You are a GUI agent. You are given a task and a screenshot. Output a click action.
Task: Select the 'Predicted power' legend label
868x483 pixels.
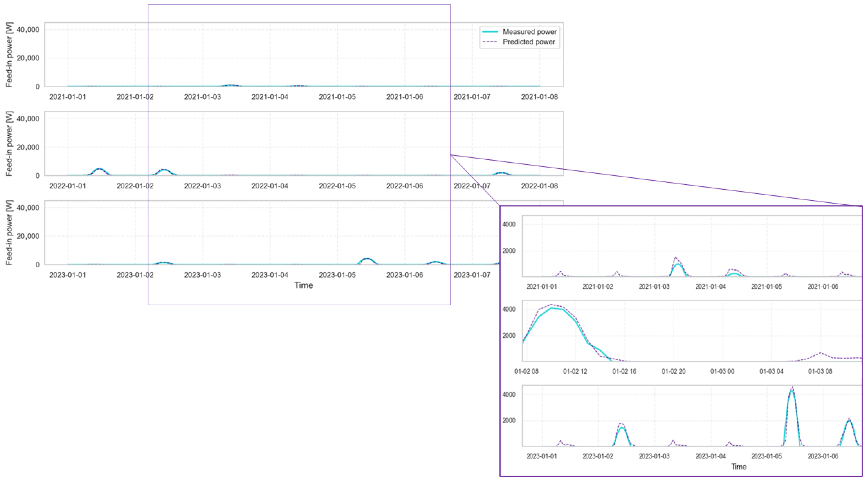[529, 42]
